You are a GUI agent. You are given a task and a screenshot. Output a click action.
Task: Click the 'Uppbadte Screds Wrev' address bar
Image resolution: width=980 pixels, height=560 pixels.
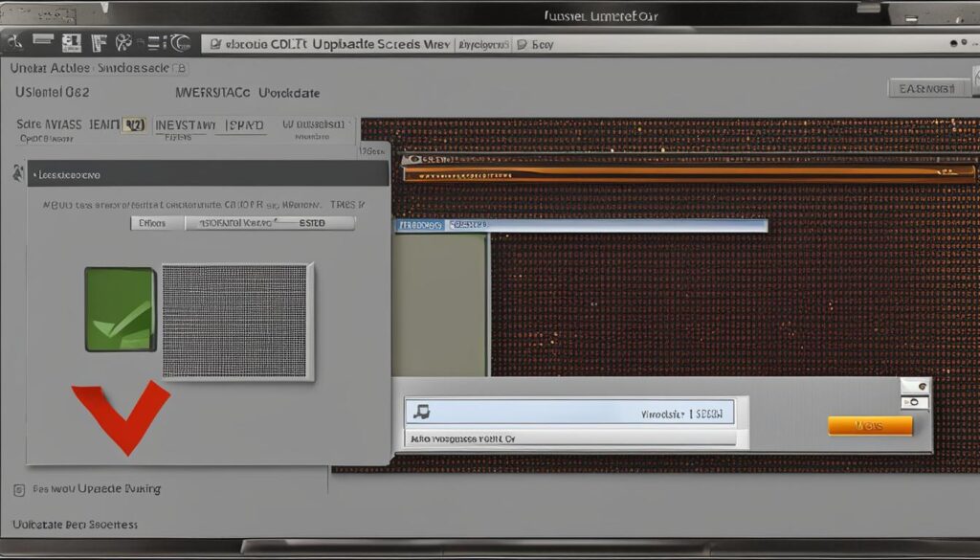coord(329,44)
